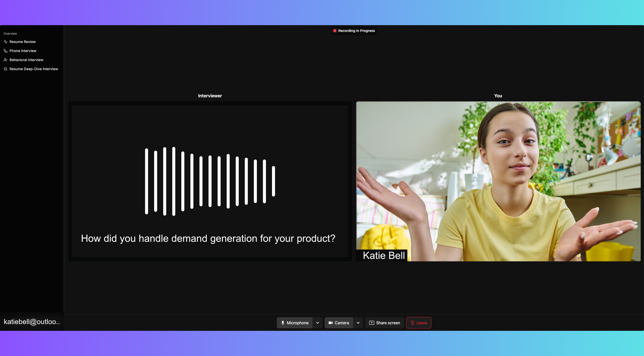The width and height of the screenshot is (644, 356).
Task: Click the microphone icon in toolbar
Action: [283, 323]
